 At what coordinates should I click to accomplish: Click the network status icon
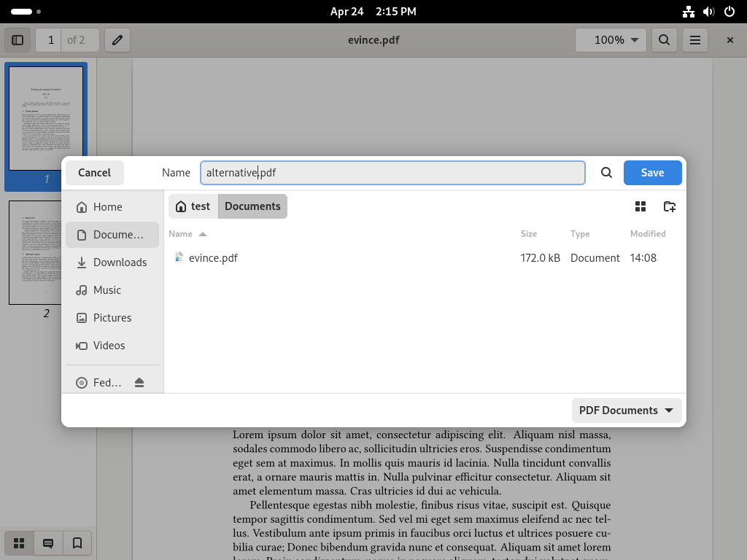tap(689, 12)
